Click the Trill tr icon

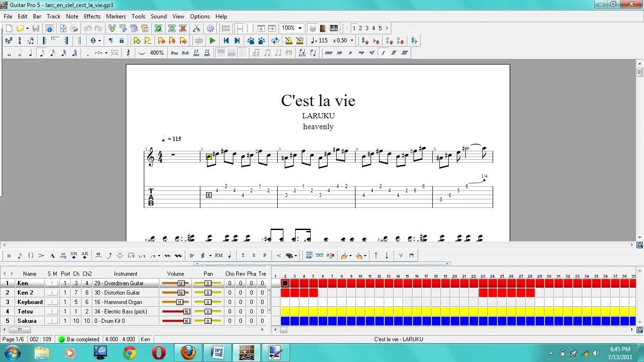tap(192, 255)
